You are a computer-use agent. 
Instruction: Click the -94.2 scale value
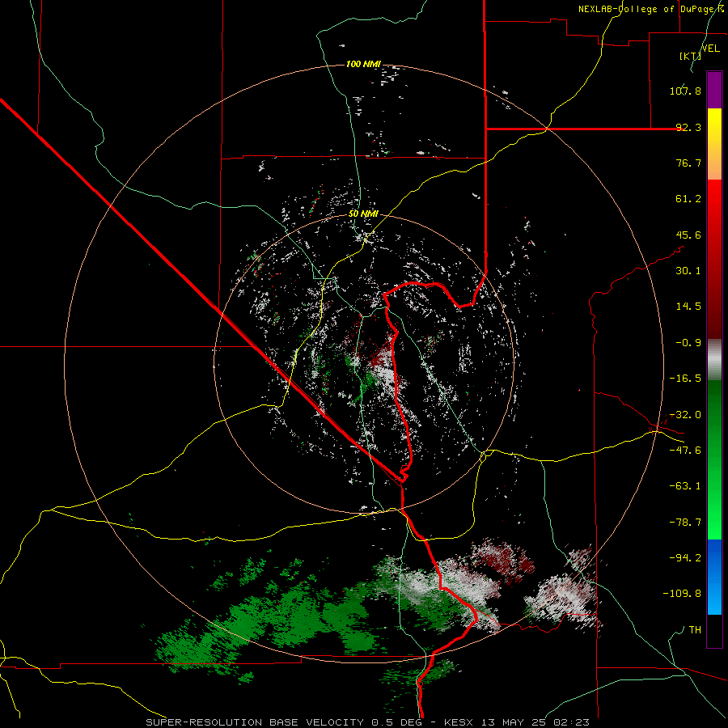click(x=685, y=557)
